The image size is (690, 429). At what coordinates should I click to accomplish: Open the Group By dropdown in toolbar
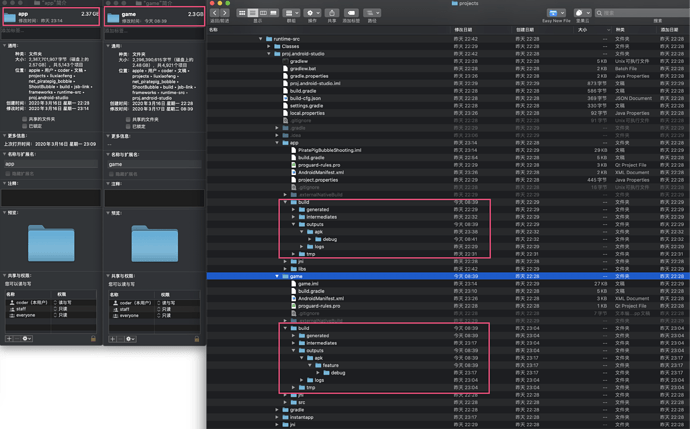[291, 13]
